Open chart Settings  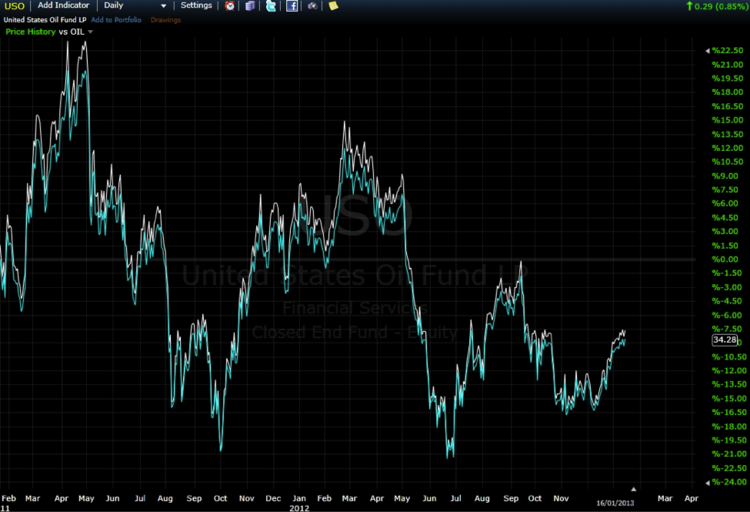pos(196,5)
